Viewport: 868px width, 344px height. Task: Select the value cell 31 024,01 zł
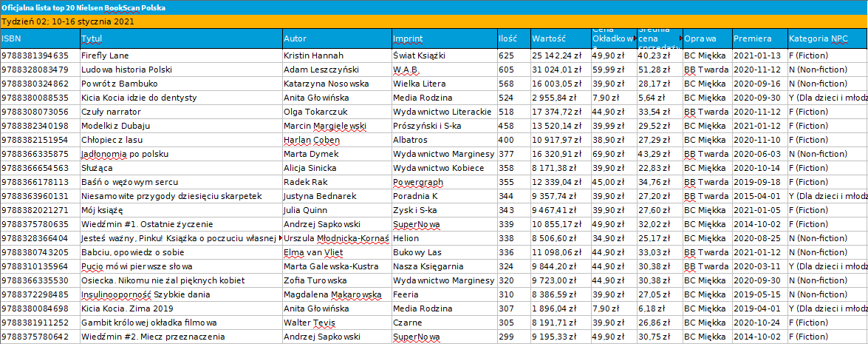point(560,70)
